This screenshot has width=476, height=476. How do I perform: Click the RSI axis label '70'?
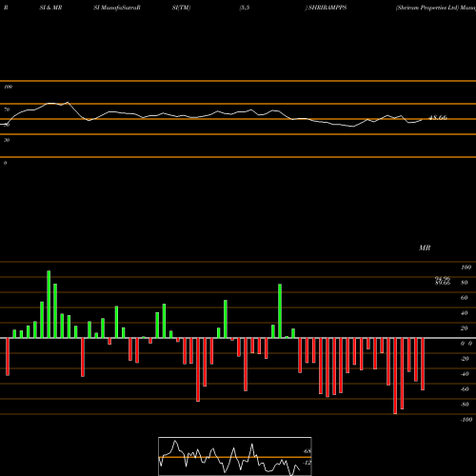[x=7, y=109]
